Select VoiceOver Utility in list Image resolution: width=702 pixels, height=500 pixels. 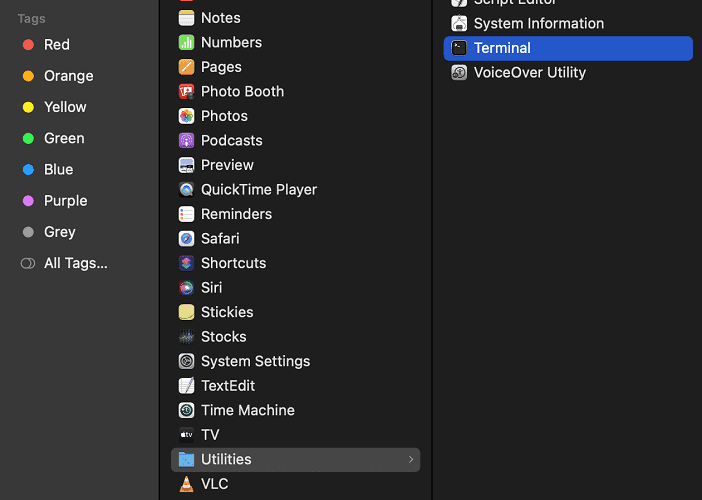click(529, 73)
